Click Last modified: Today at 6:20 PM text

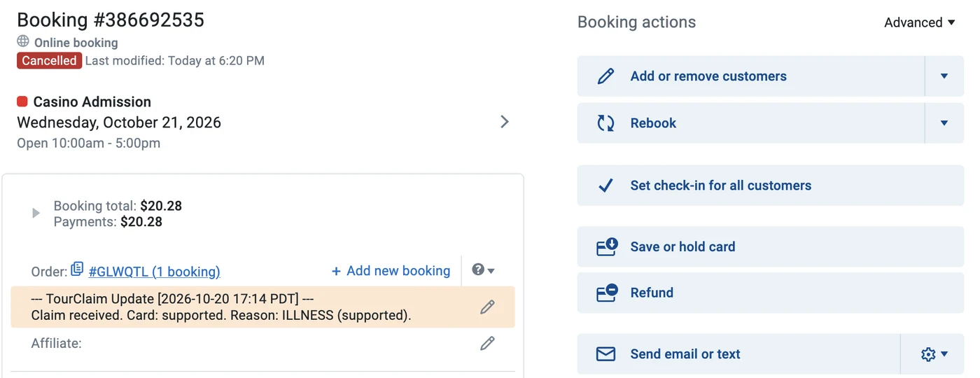[x=175, y=61]
